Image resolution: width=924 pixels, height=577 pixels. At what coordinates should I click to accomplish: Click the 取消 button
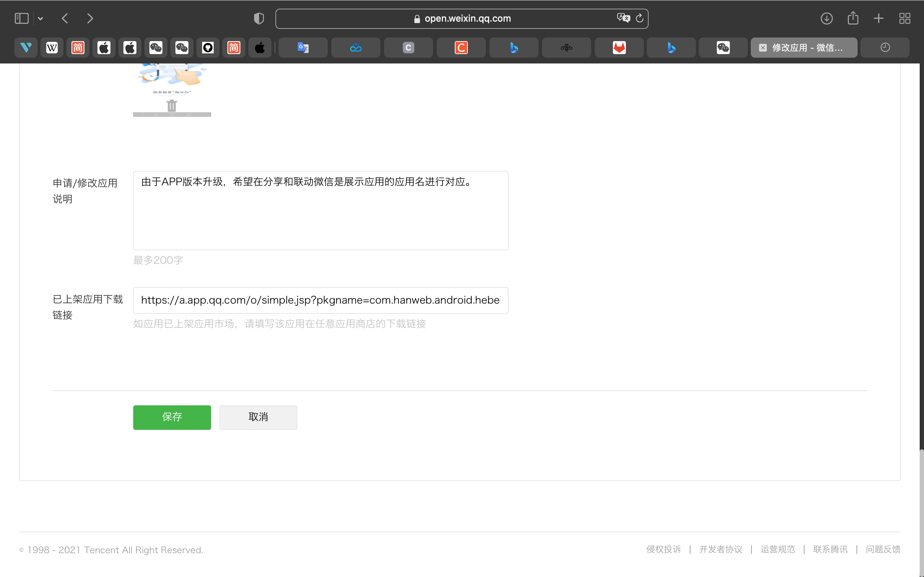tap(258, 417)
